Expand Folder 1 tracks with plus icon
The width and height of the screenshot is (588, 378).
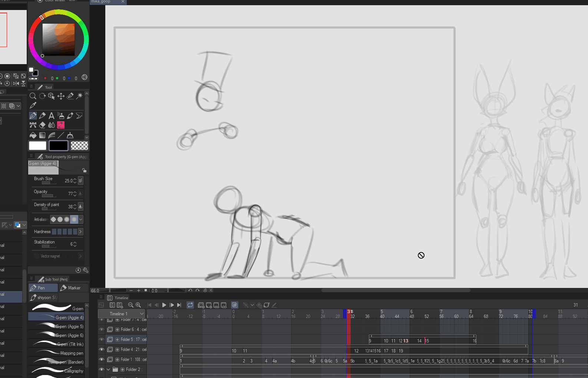(x=118, y=359)
